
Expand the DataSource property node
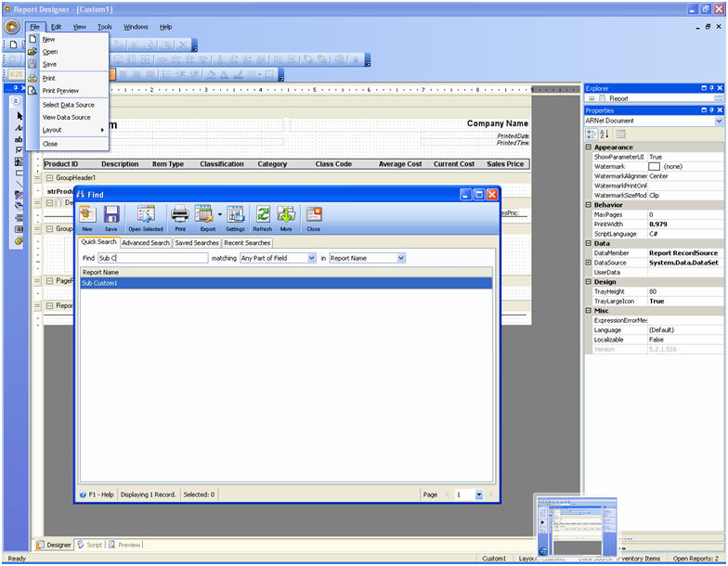[588, 263]
